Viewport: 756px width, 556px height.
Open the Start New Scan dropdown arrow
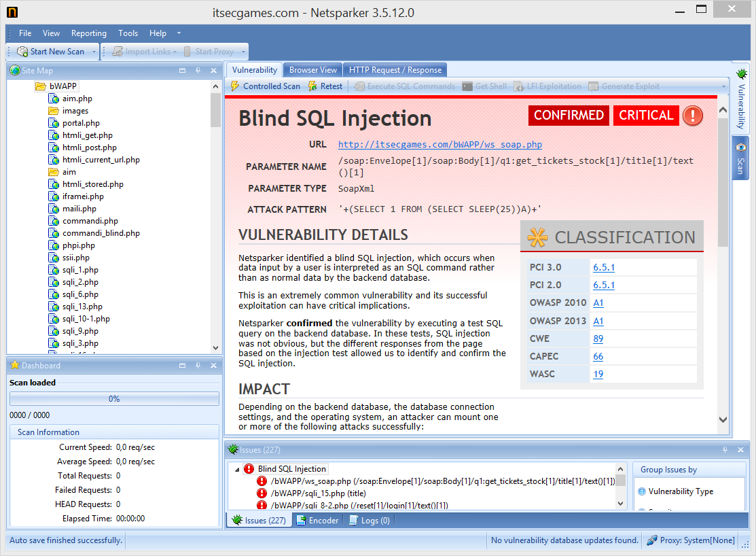(x=94, y=52)
